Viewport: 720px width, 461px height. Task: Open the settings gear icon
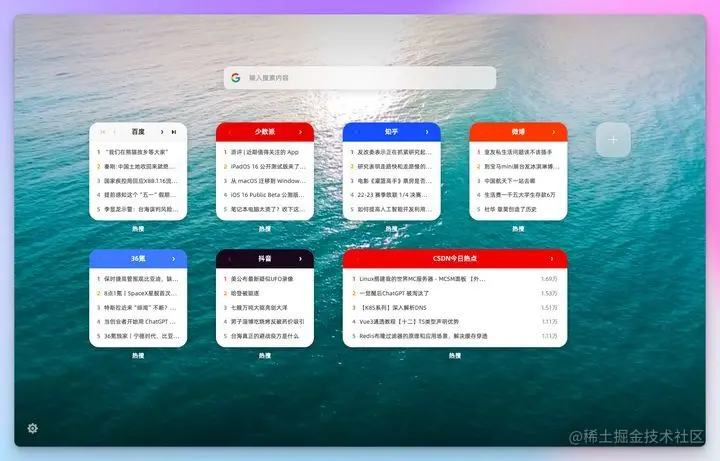coord(32,428)
